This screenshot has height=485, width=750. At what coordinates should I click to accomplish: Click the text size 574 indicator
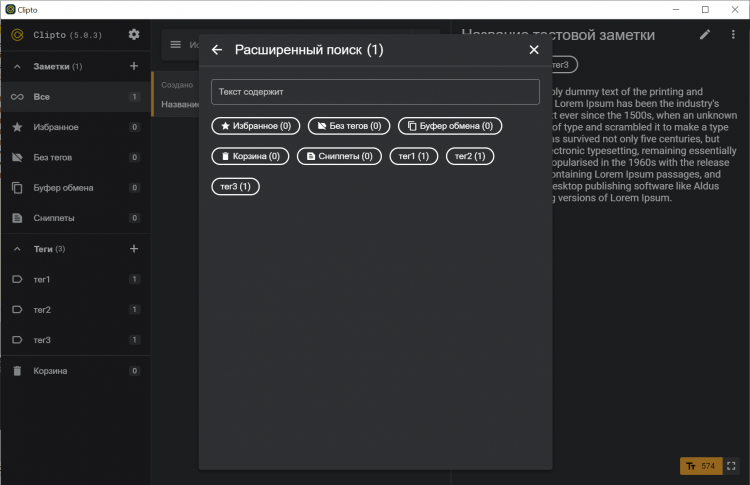(700, 465)
